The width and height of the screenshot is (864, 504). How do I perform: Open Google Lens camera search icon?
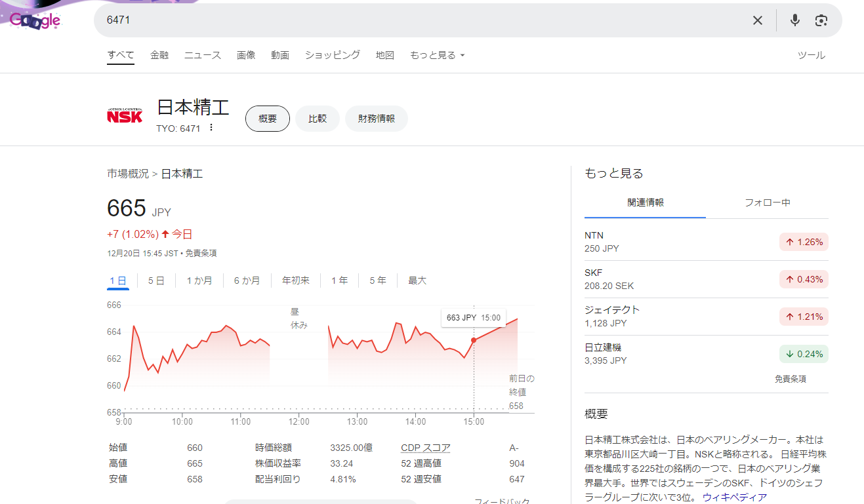(x=821, y=20)
